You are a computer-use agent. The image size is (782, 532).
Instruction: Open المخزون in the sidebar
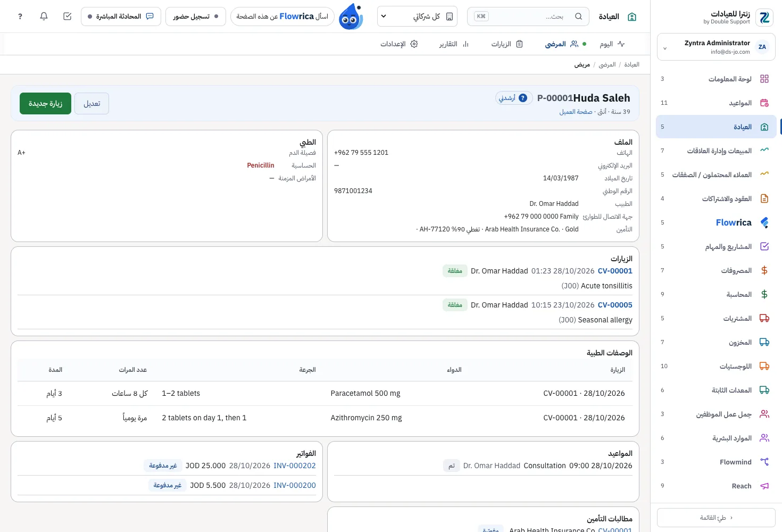coord(716,342)
